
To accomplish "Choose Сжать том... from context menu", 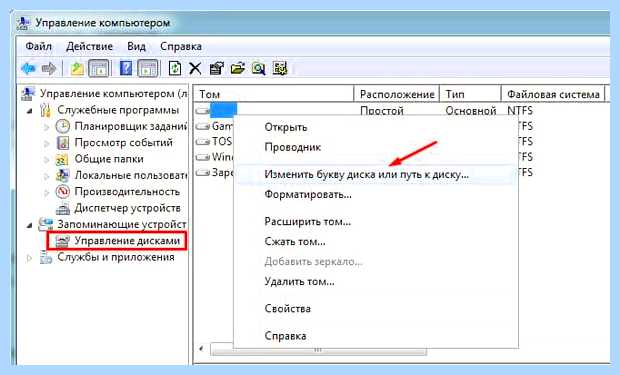I will point(295,241).
